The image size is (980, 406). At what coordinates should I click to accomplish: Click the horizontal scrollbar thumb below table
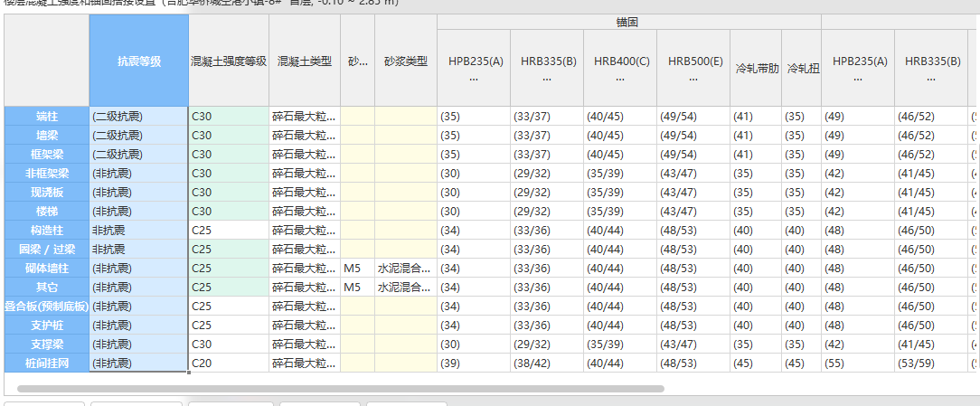pos(341,389)
